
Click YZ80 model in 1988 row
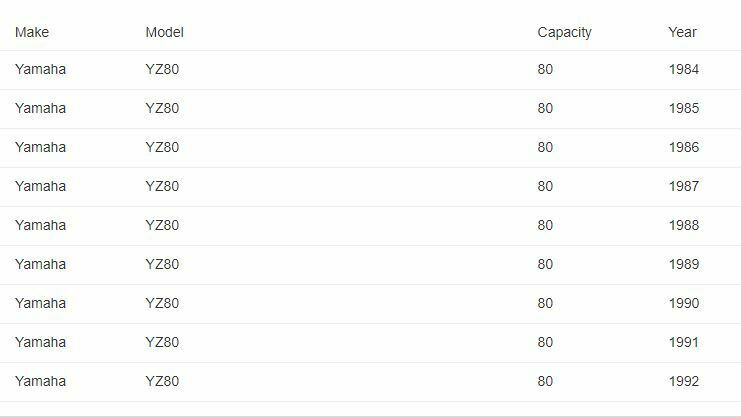162,225
